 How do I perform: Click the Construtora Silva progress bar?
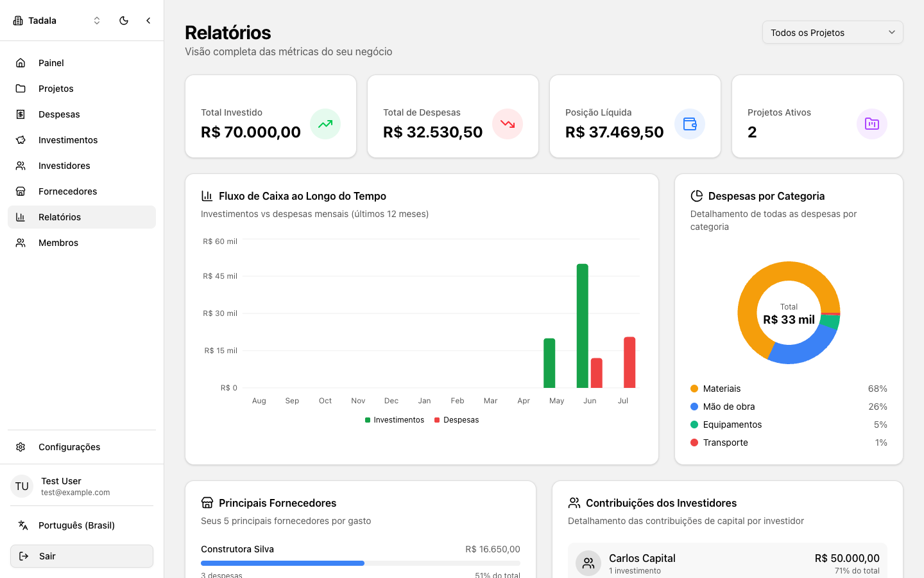[361, 563]
